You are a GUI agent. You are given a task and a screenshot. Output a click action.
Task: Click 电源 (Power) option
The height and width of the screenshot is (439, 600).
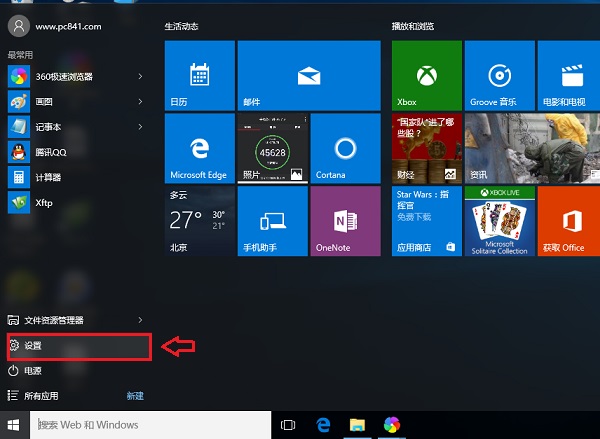pyautogui.click(x=33, y=371)
